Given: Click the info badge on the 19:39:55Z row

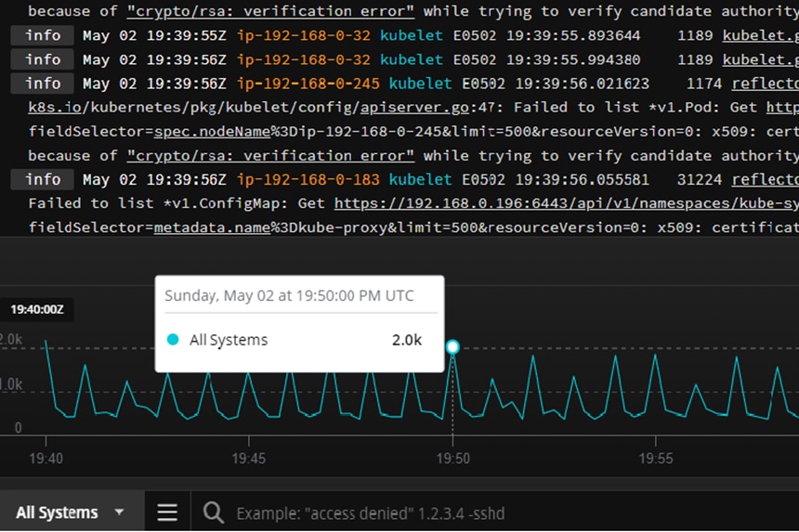Looking at the screenshot, I should 43,35.
